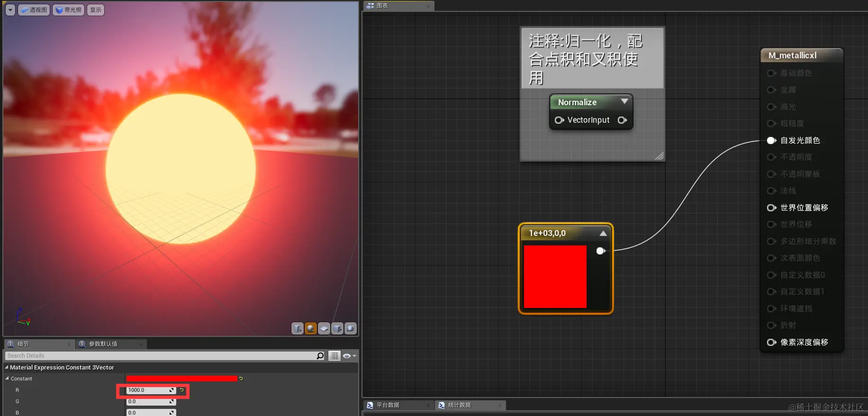Reset the Constant color to default
Screen dimensions: 868x416
[x=241, y=379]
